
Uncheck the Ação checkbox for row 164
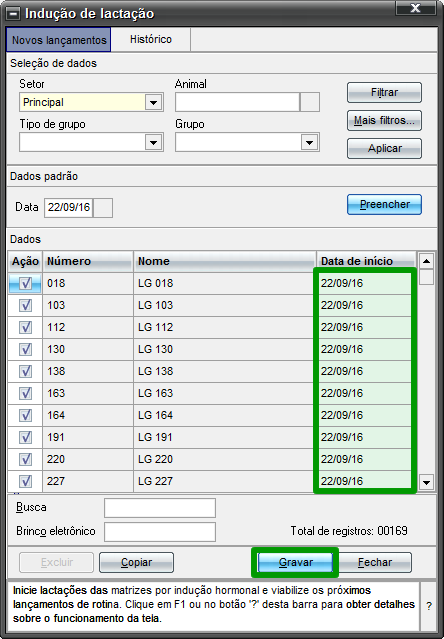pos(25,415)
